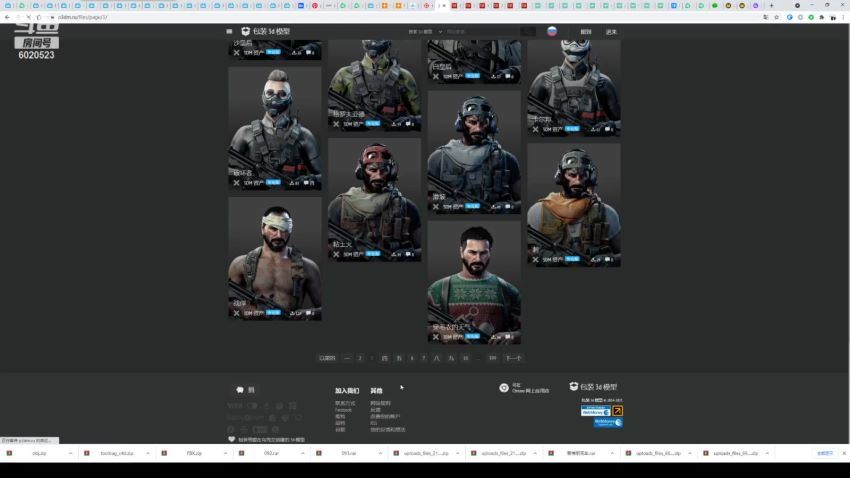Screen dimensions: 850x478
Task: Click the 进来 login link in header
Action: point(611,32)
